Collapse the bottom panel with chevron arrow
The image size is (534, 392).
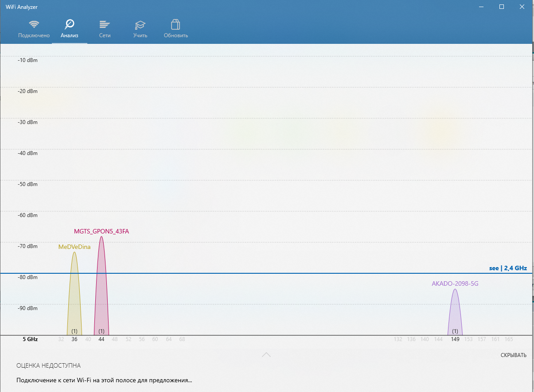coord(266,354)
